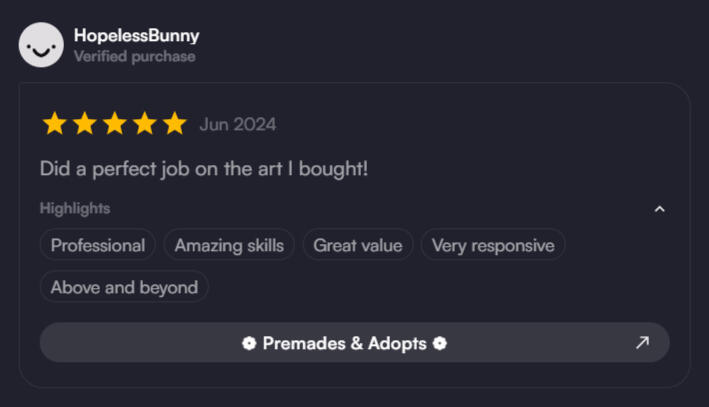
Task: Click the review text about the art
Action: [204, 168]
